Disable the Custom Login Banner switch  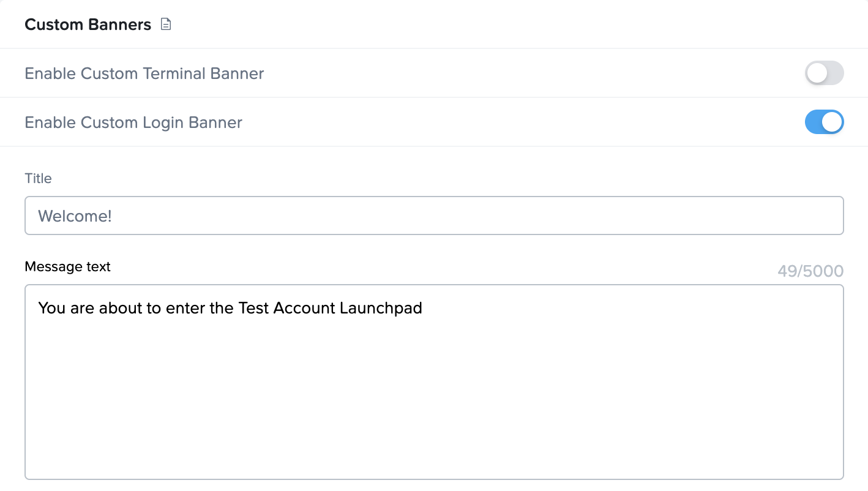pyautogui.click(x=824, y=122)
